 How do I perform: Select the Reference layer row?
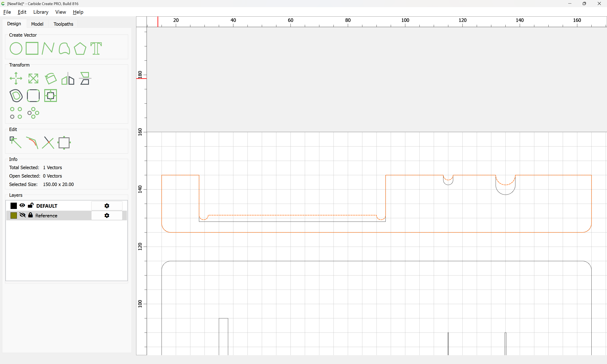click(61, 215)
